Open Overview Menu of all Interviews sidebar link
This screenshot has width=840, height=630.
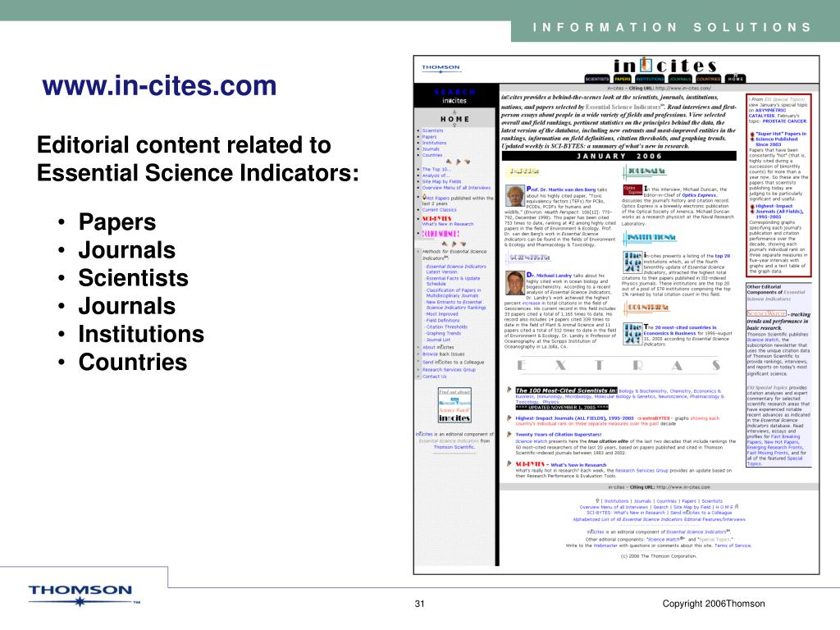tap(456, 188)
